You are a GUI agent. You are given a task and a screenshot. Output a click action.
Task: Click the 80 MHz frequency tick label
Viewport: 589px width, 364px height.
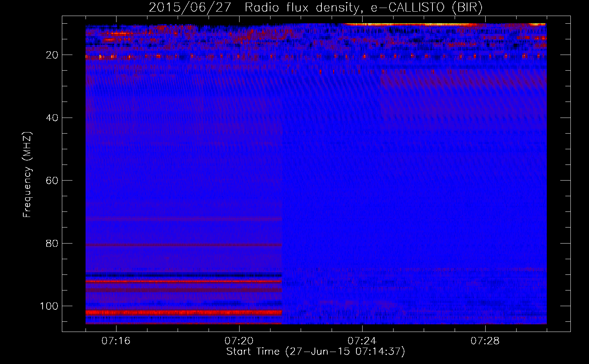[52, 244]
